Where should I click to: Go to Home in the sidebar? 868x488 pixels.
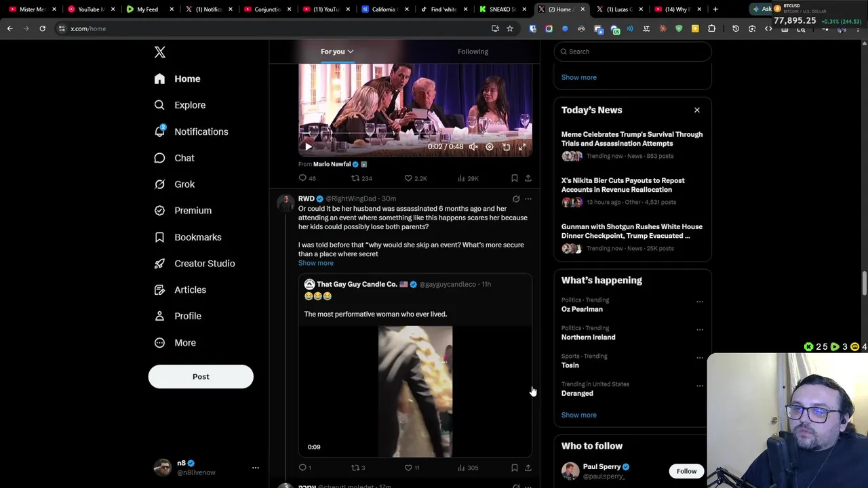pyautogui.click(x=178, y=79)
